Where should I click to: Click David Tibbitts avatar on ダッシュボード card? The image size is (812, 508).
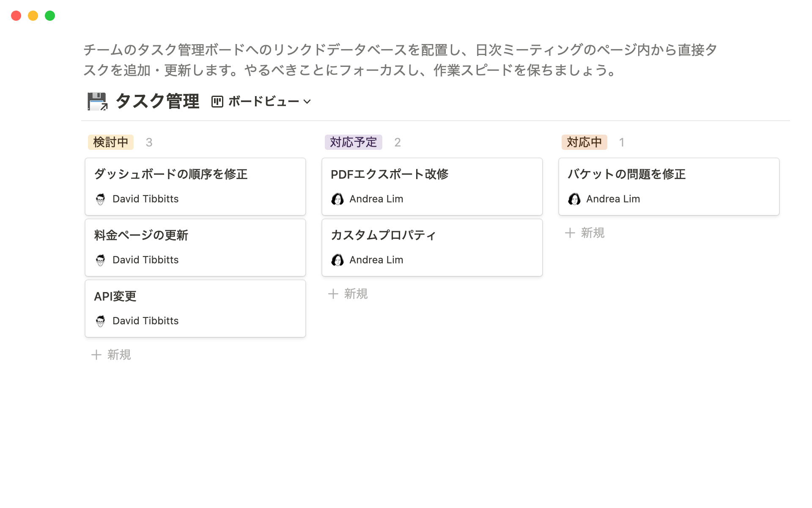coord(101,199)
